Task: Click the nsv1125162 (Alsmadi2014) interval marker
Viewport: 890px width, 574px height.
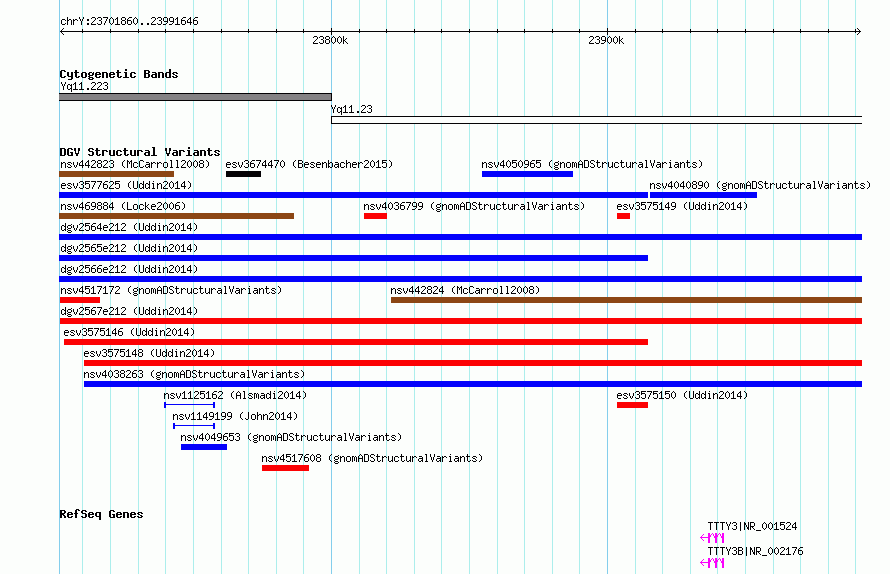Action: click(190, 405)
